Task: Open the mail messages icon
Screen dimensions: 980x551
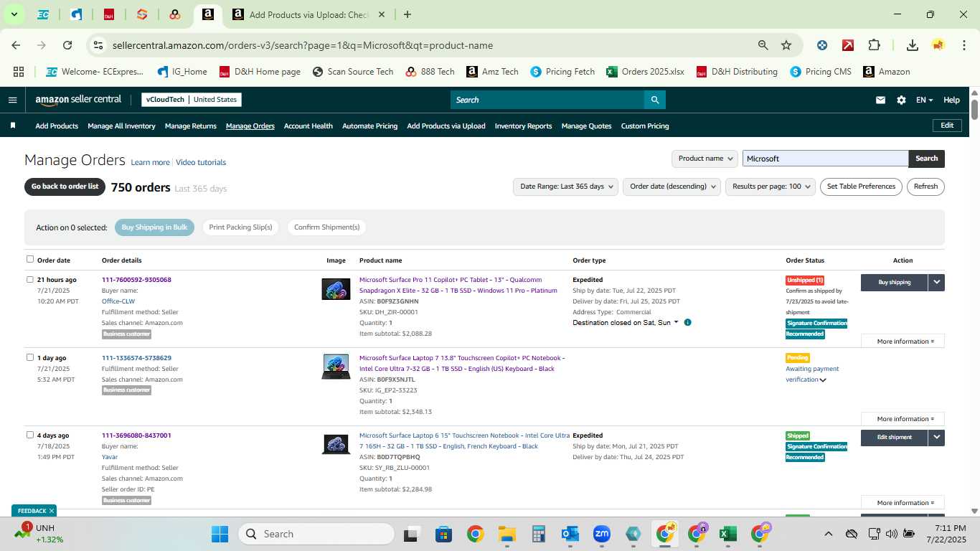Action: pos(880,100)
